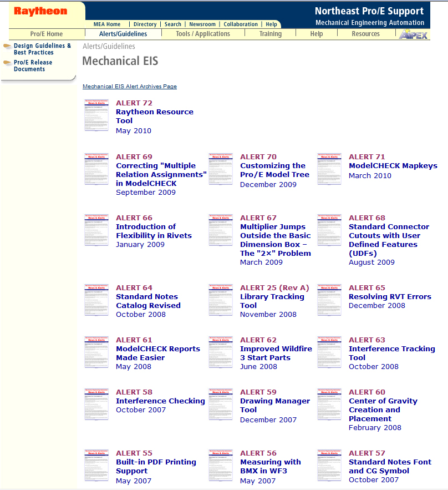This screenshot has width=448, height=490.
Task: Open Improved Wildfire 3 Start Parts
Action: point(276,353)
